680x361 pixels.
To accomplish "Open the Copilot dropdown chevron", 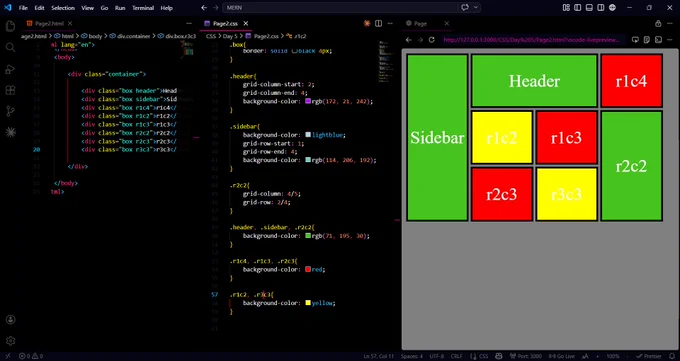I will [476, 8].
